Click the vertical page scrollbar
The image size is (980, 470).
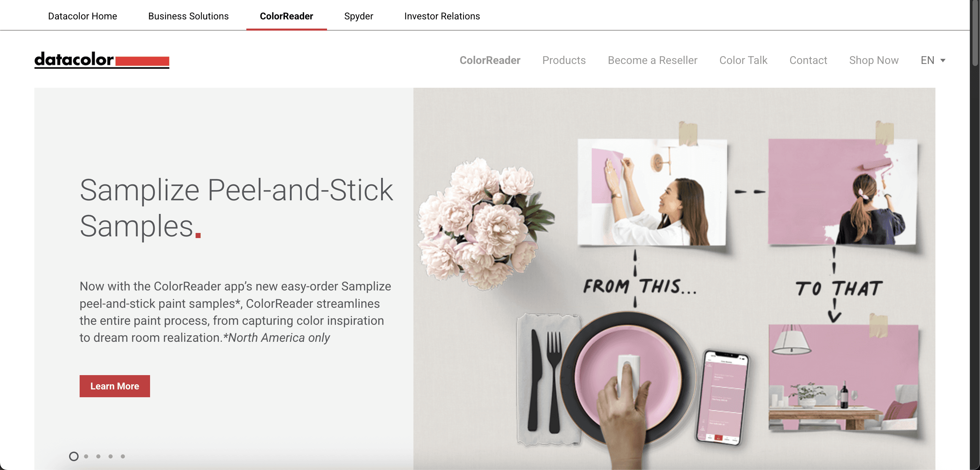975,235
